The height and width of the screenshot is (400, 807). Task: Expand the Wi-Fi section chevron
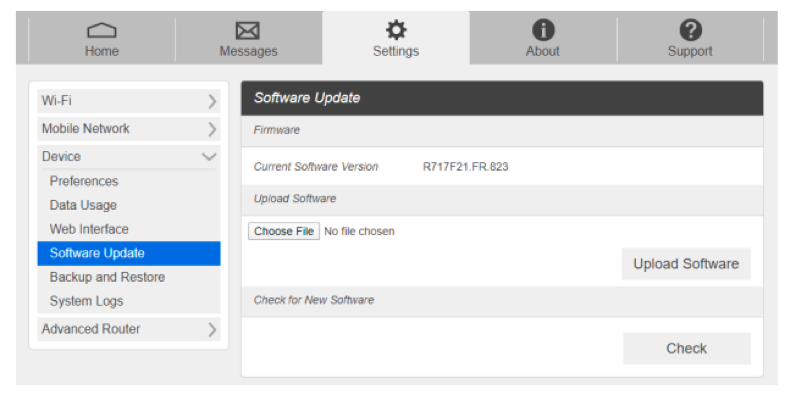click(211, 101)
